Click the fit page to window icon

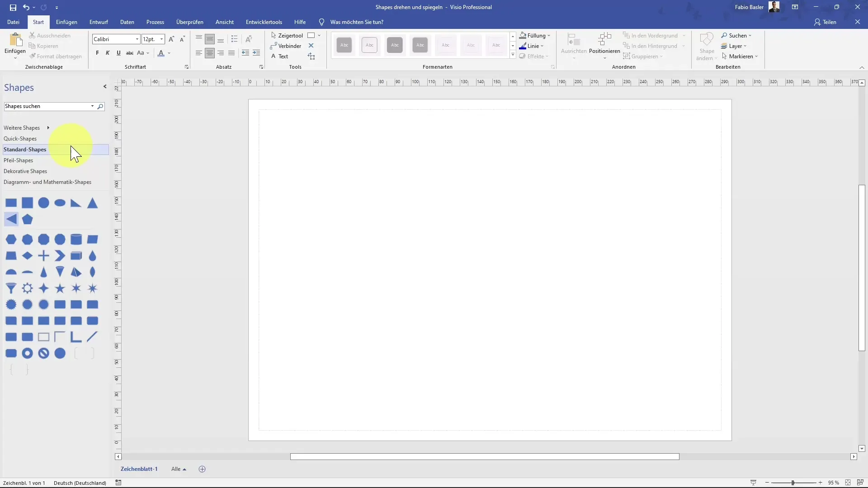pyautogui.click(x=848, y=483)
